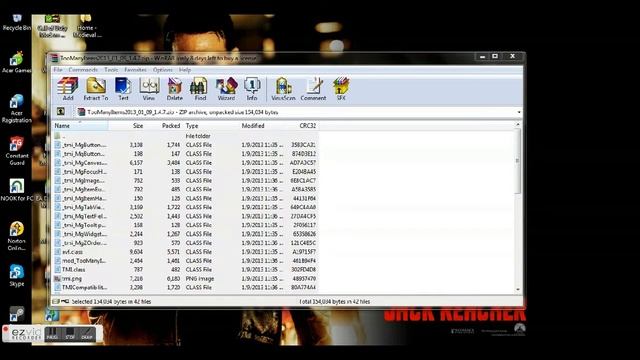
Task: Run the VirusScan tool
Action: tap(283, 89)
